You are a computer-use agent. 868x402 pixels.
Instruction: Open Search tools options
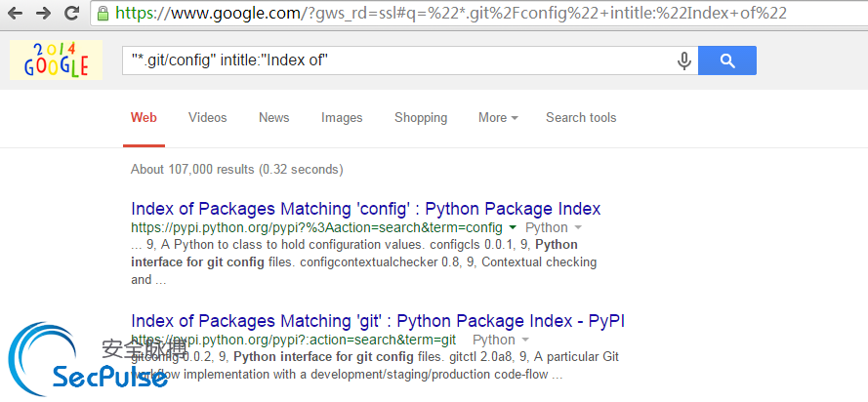click(x=581, y=117)
